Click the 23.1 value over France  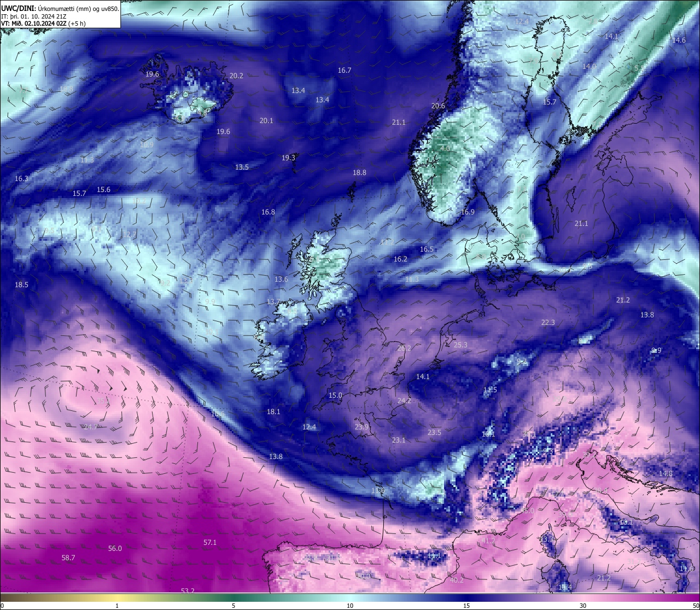[399, 440]
